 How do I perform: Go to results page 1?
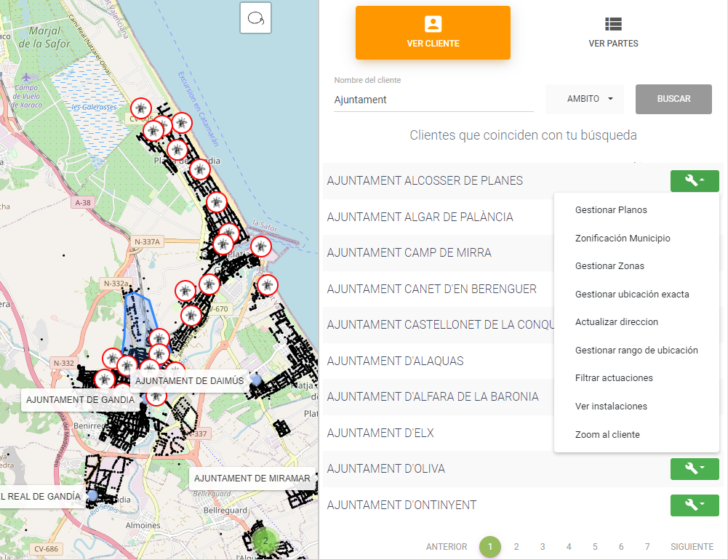(x=490, y=547)
